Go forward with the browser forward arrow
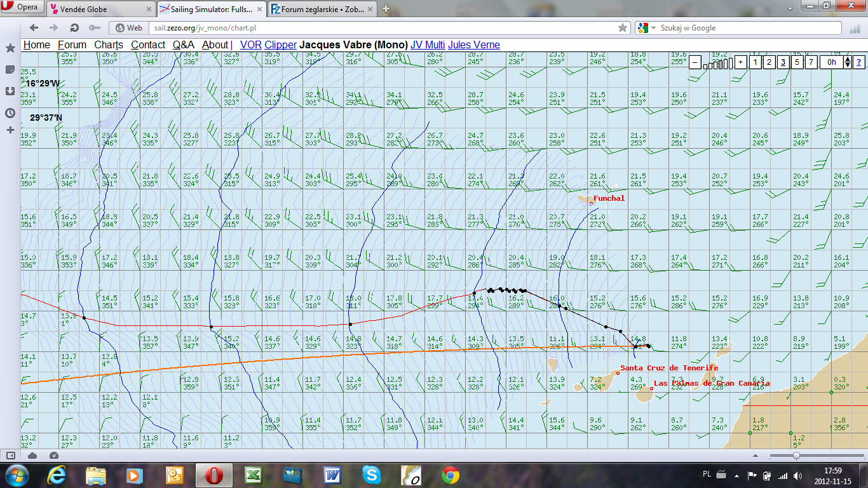The width and height of the screenshot is (868, 488). click(54, 28)
